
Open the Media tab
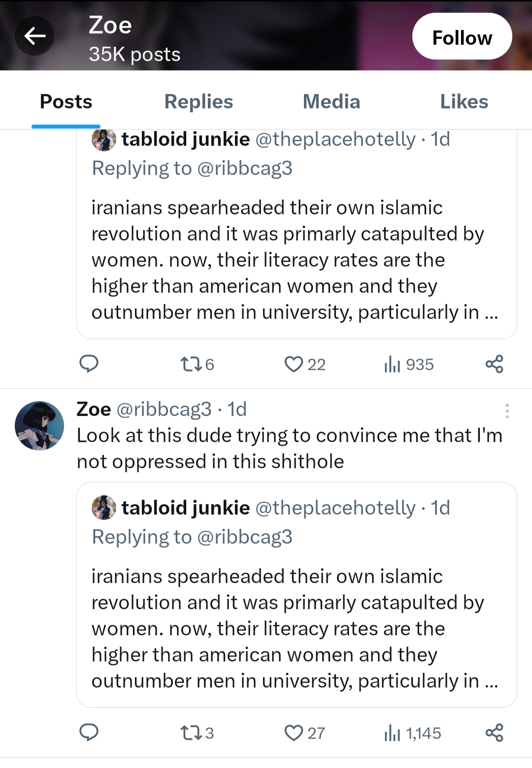pyautogui.click(x=332, y=102)
